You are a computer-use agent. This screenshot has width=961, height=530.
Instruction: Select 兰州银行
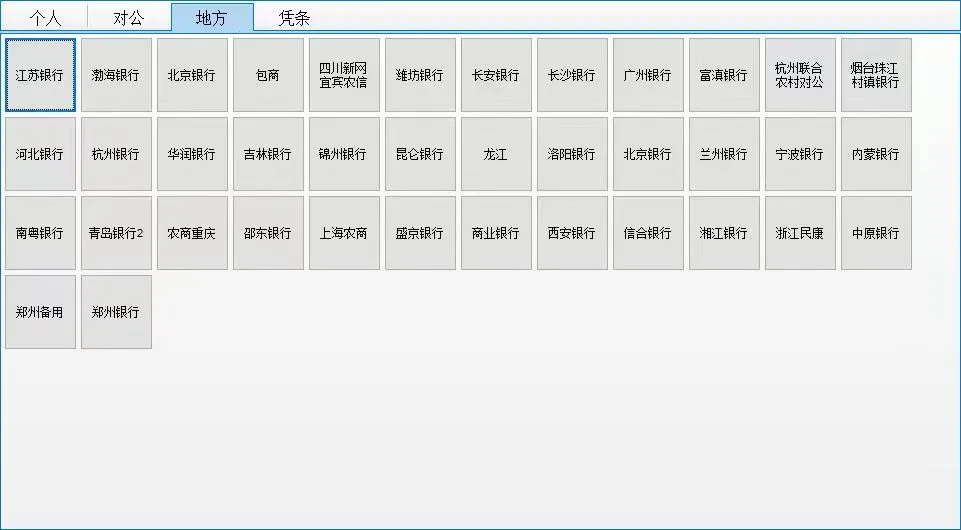click(724, 154)
